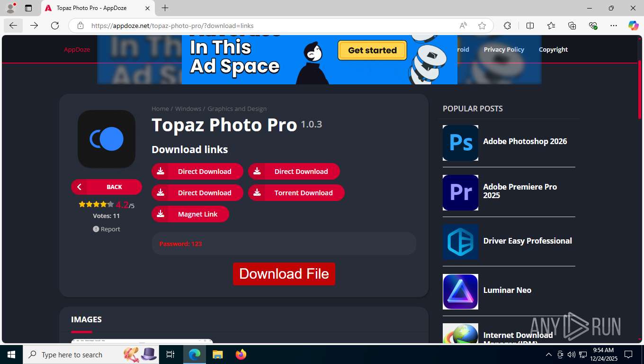Click the Edge icon on the taskbar
644x364 pixels.
195,355
